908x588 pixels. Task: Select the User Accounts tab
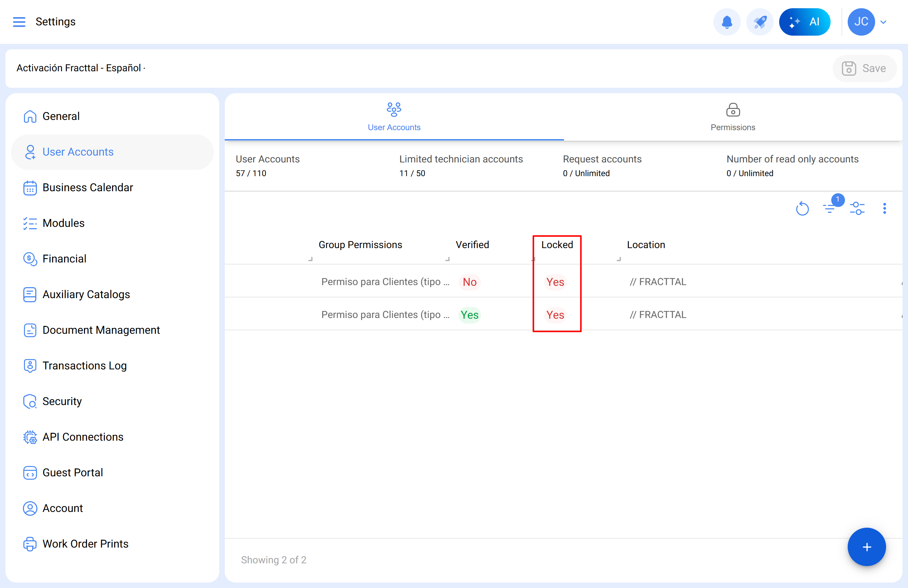click(394, 117)
